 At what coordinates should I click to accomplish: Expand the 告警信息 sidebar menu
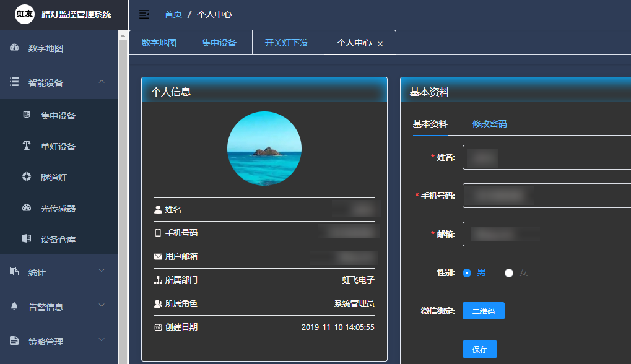coord(102,306)
